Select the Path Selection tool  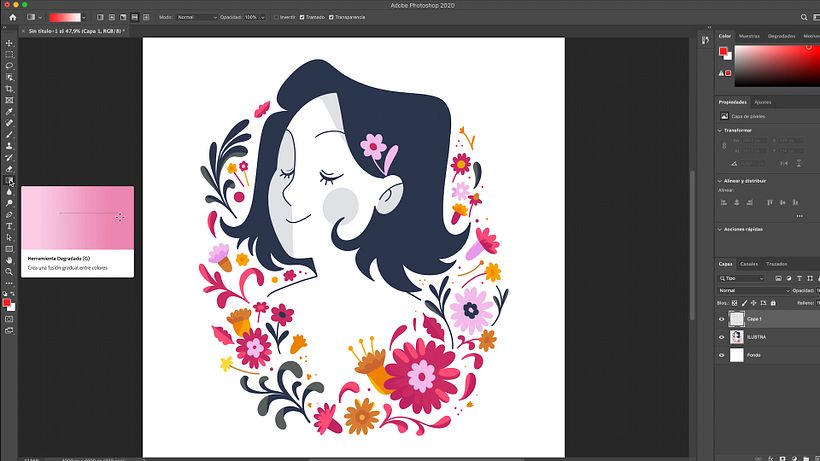click(x=9, y=238)
